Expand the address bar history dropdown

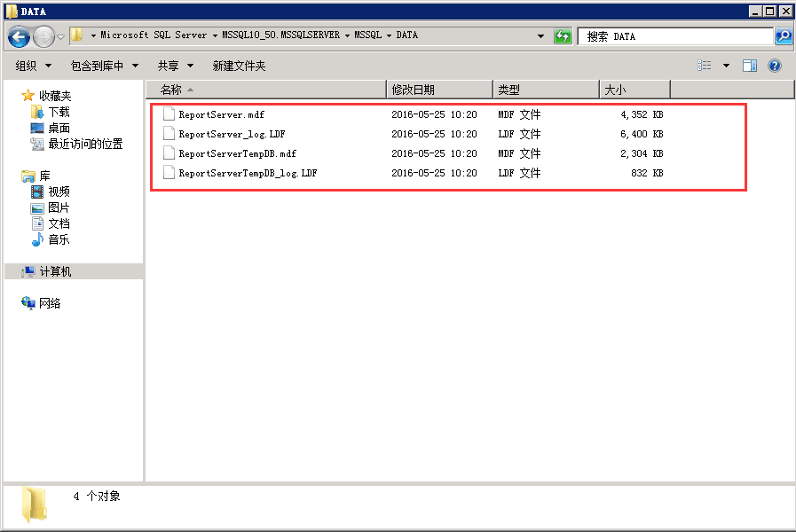pos(540,36)
